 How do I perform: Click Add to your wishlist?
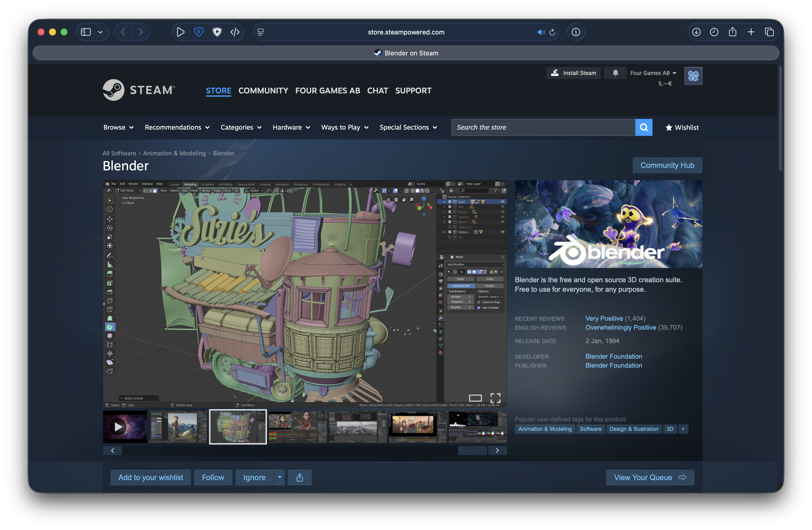click(x=150, y=478)
